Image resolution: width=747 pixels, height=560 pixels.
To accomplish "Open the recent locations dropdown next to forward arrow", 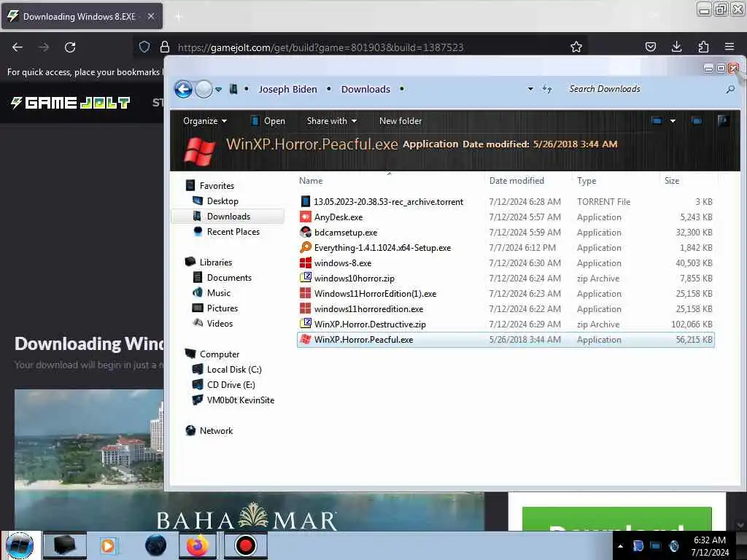I will click(218, 90).
